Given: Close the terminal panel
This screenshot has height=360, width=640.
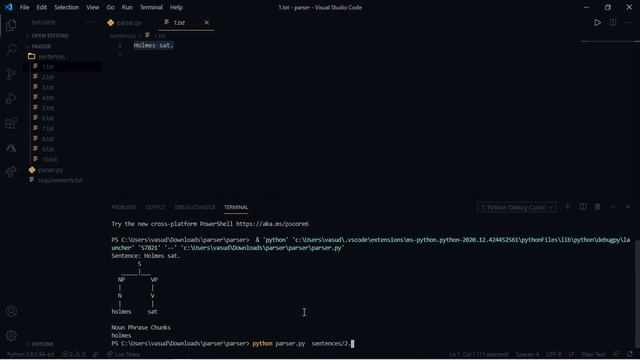Looking at the screenshot, I should click(x=628, y=207).
